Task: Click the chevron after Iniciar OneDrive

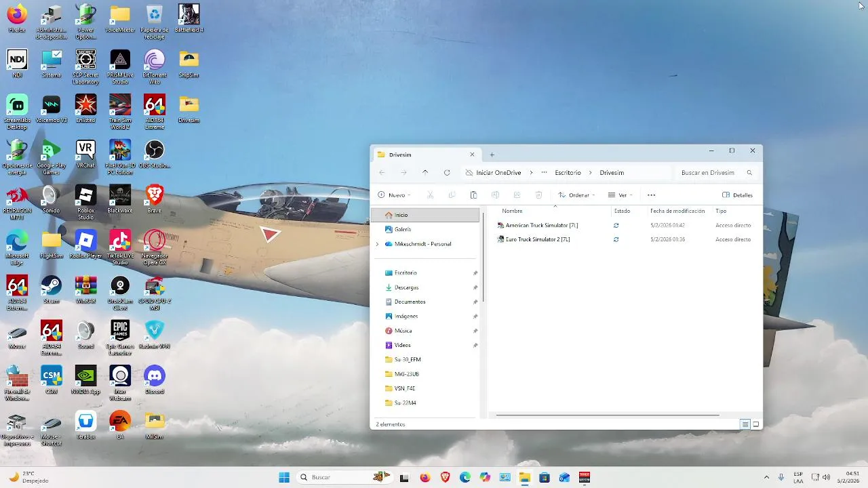Action: tap(532, 173)
